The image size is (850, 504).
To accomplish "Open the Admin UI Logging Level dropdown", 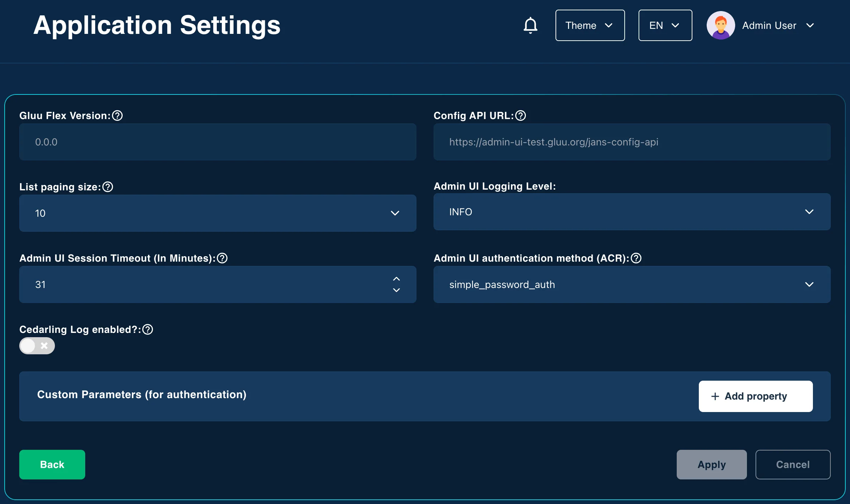I will tap(632, 212).
